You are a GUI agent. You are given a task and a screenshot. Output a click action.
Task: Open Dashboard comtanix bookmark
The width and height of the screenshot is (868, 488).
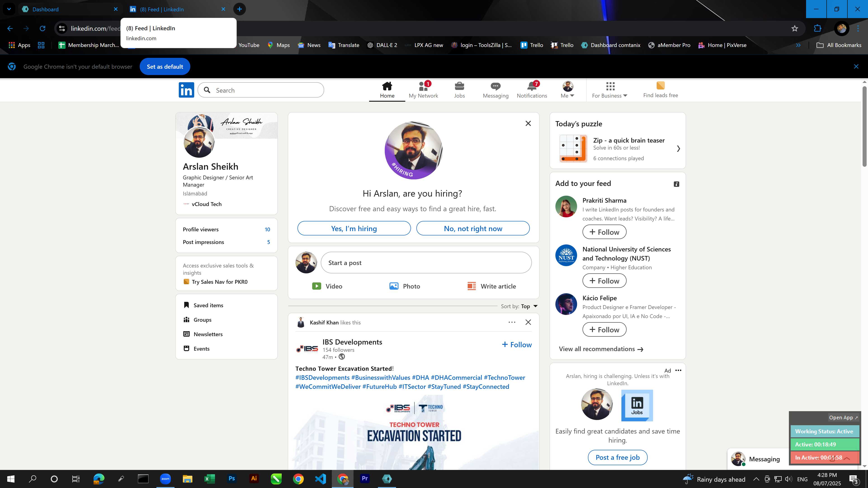(x=611, y=45)
